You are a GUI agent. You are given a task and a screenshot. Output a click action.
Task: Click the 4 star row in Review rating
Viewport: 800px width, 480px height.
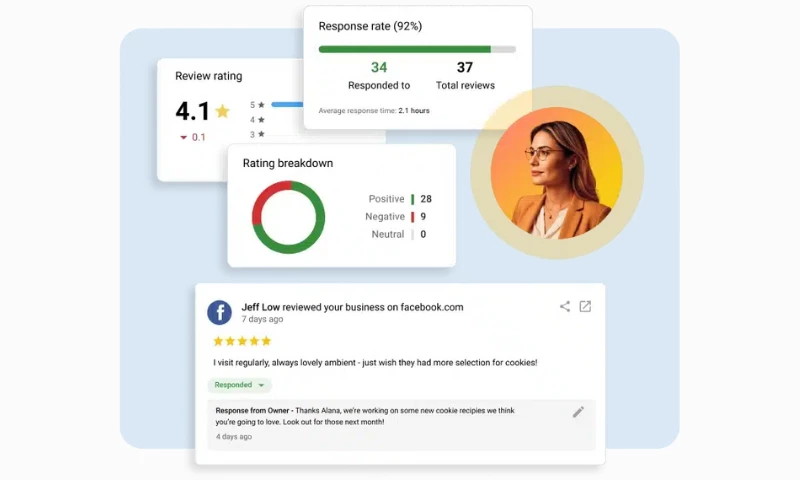(x=257, y=119)
